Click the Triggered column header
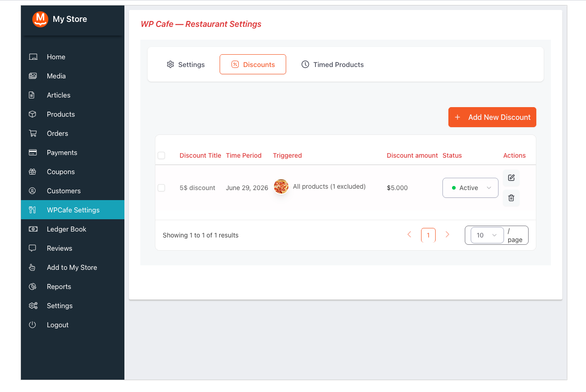586x392 pixels. point(288,155)
